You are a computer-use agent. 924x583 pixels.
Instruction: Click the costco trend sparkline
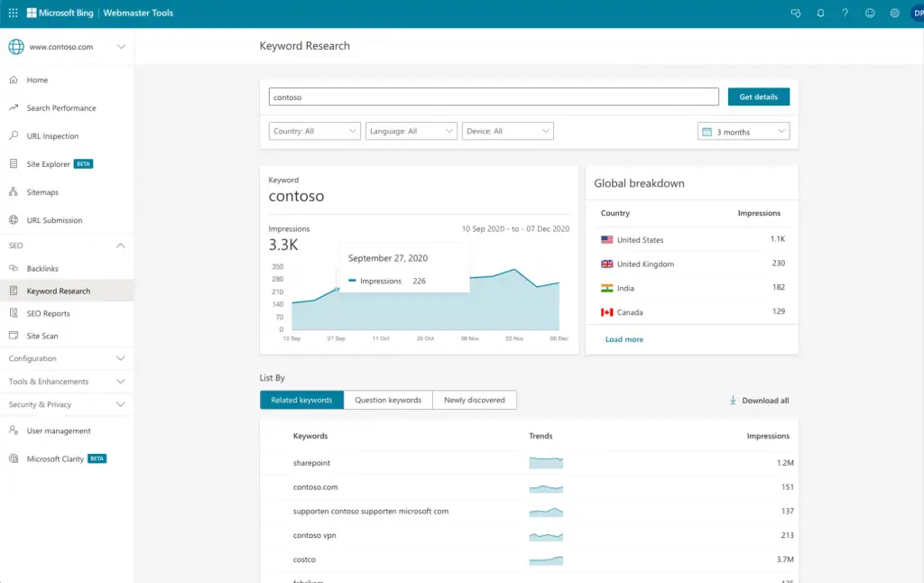[546, 560]
